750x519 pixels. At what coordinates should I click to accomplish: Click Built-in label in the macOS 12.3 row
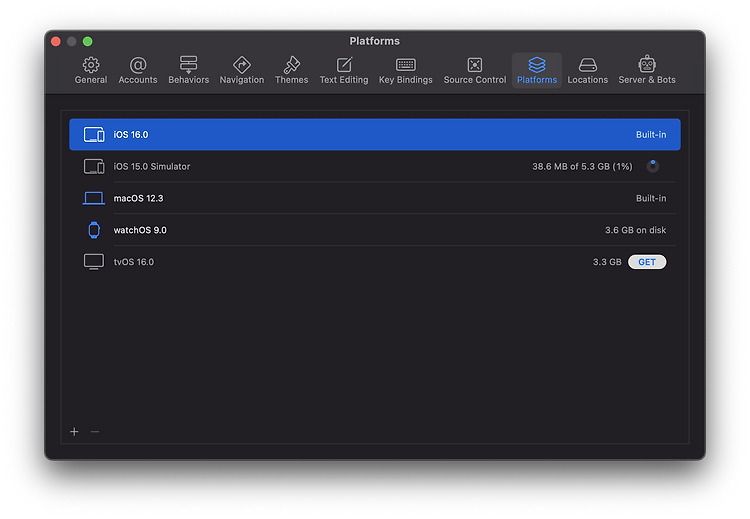(x=651, y=199)
